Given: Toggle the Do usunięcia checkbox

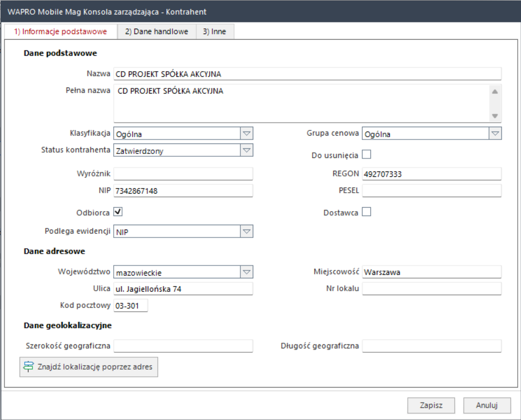Looking at the screenshot, I should (366, 155).
